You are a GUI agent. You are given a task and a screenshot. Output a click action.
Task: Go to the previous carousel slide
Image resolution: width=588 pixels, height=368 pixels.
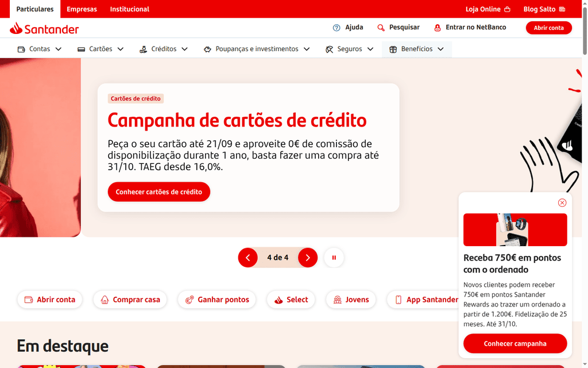point(248,258)
